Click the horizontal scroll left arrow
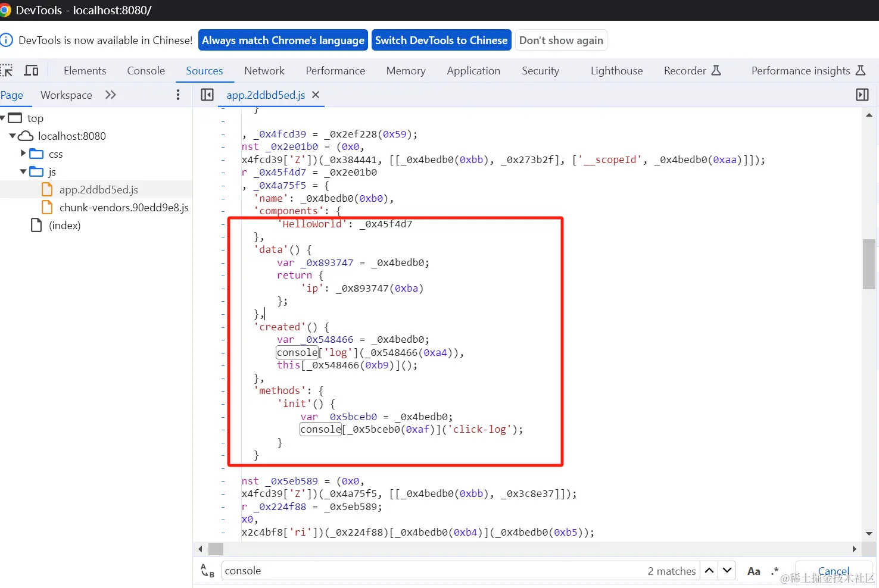 tap(200, 549)
